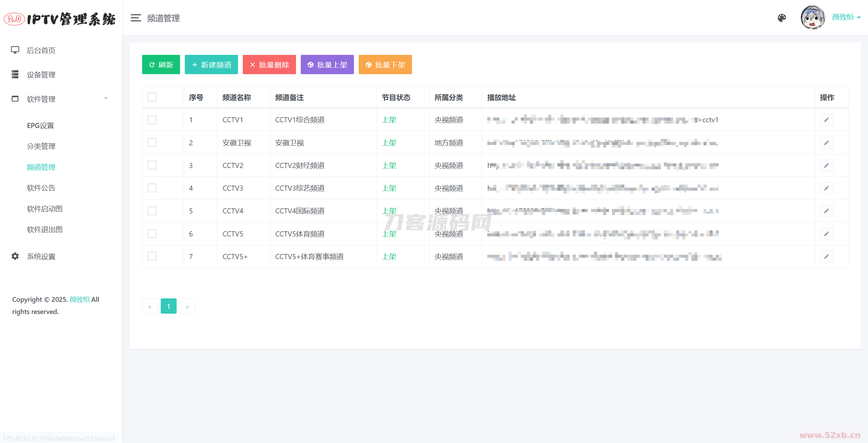
Task: Check the checkbox for CCTV2 row
Action: (152, 165)
